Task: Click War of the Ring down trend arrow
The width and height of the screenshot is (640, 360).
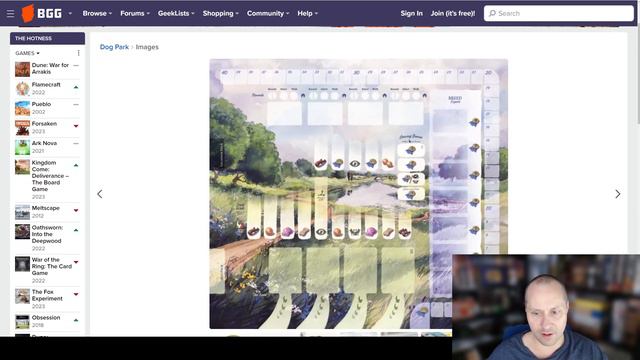Action: (x=76, y=262)
